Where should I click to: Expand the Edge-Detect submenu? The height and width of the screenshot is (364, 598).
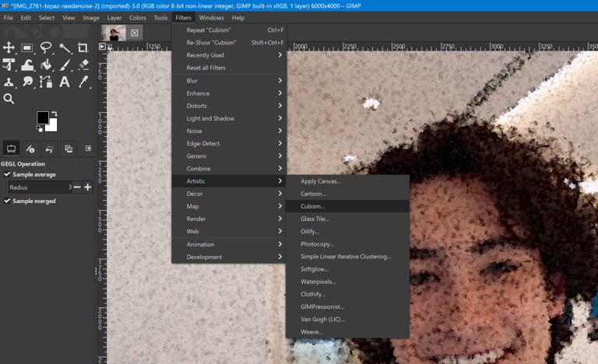point(229,144)
